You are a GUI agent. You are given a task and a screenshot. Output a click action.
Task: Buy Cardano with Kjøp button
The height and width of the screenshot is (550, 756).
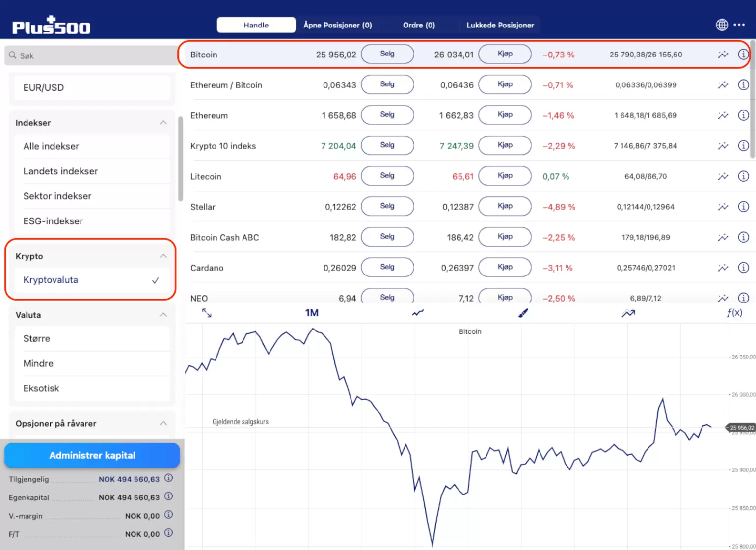pos(505,267)
